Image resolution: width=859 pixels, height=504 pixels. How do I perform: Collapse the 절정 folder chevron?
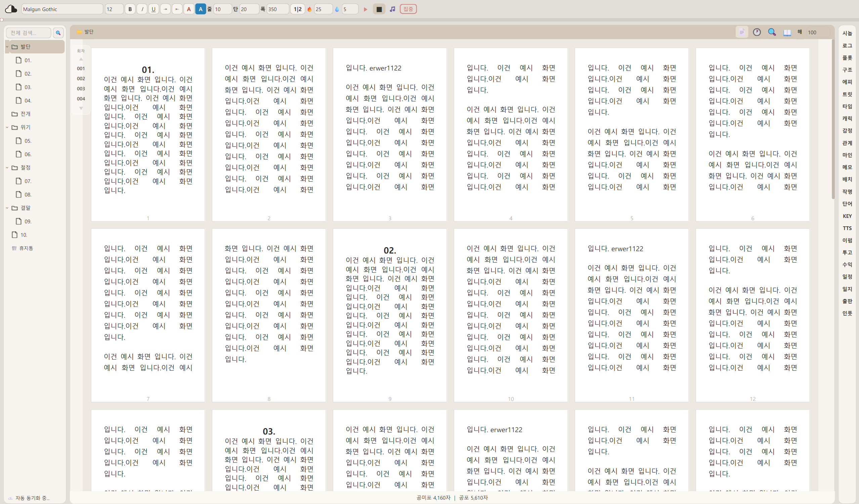click(7, 167)
